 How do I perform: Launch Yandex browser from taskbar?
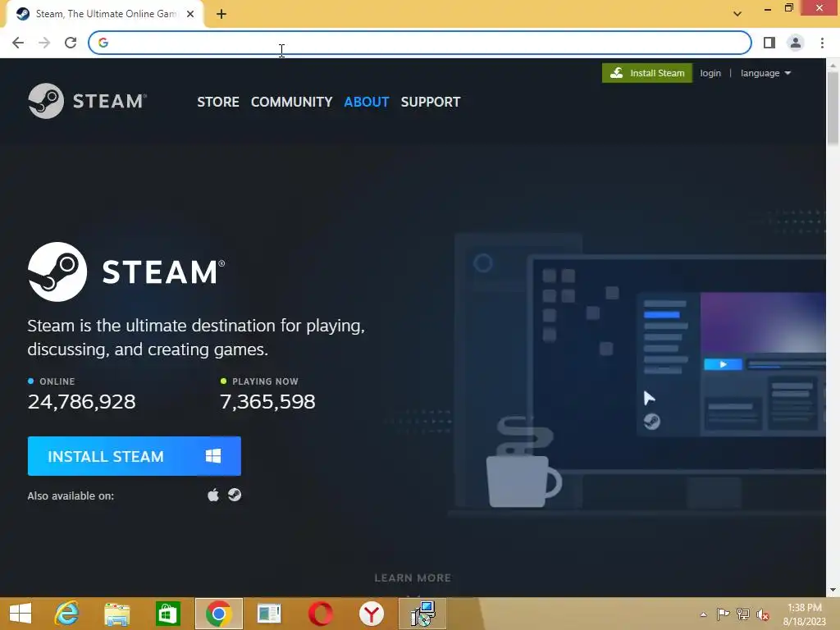tap(372, 614)
